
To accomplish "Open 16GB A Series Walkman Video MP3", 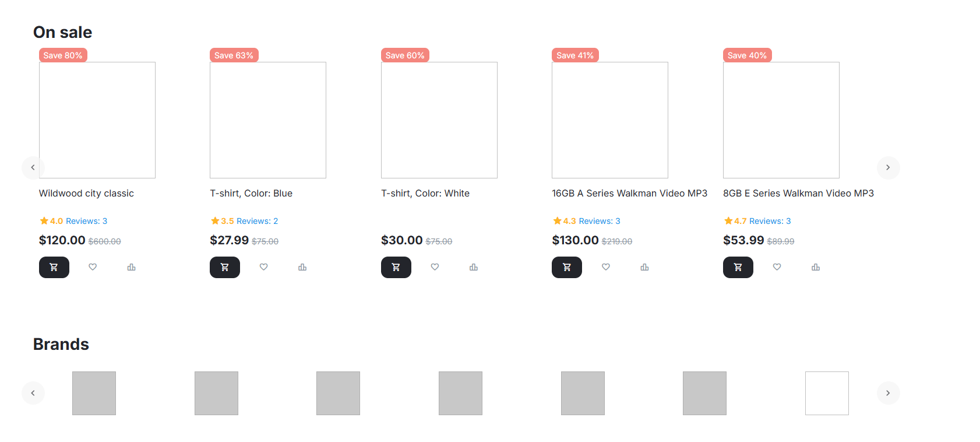I will 629,194.
